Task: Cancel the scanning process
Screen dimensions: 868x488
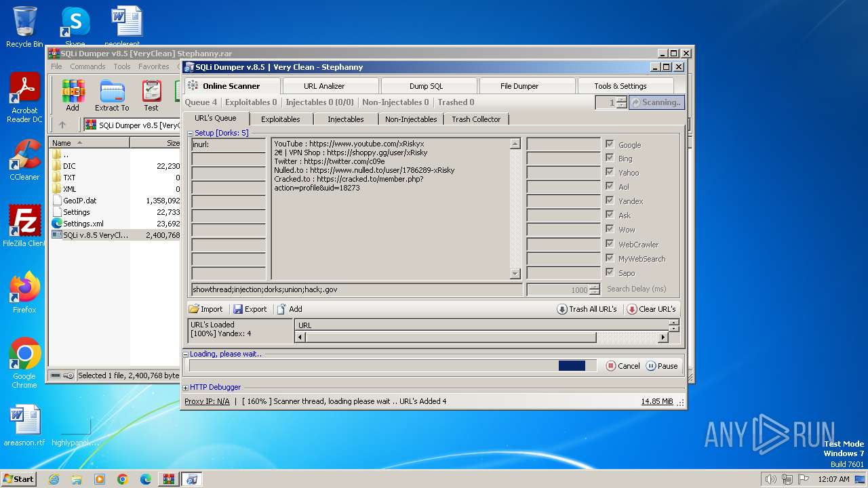Action: (x=623, y=366)
